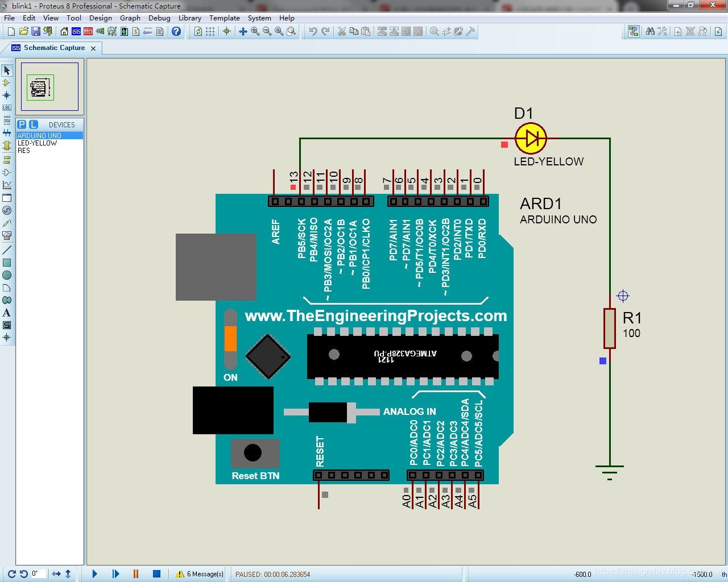Viewport: 728px width, 582px height.
Task: Select Generator mode sine icon
Action: click(7, 210)
